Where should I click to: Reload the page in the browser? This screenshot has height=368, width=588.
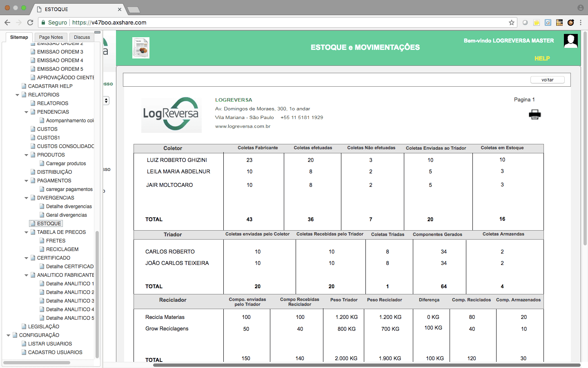click(x=30, y=22)
